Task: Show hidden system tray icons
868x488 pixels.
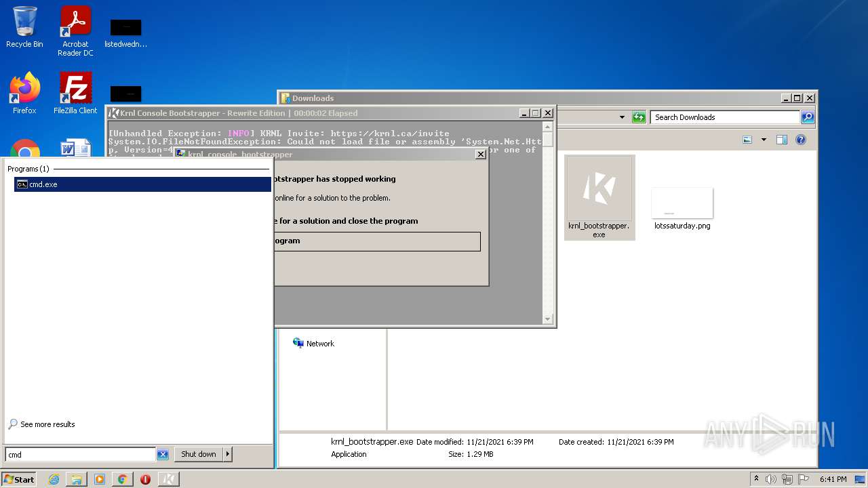Action: [x=756, y=479]
